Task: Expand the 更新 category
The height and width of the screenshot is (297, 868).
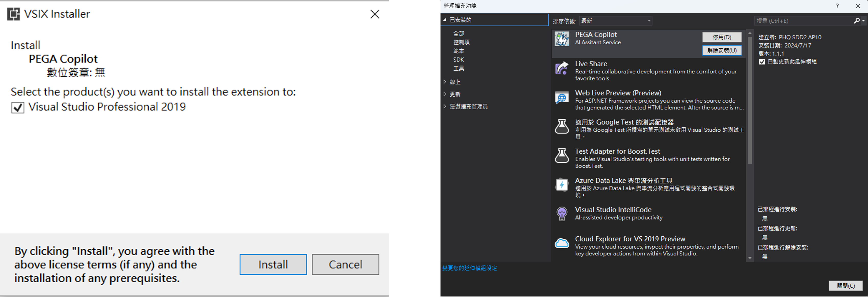Action: [445, 94]
